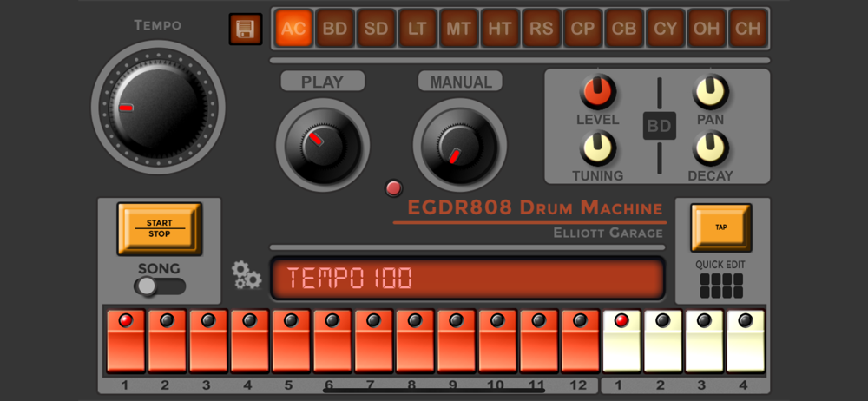Toggle white step pad 3

(x=704, y=341)
